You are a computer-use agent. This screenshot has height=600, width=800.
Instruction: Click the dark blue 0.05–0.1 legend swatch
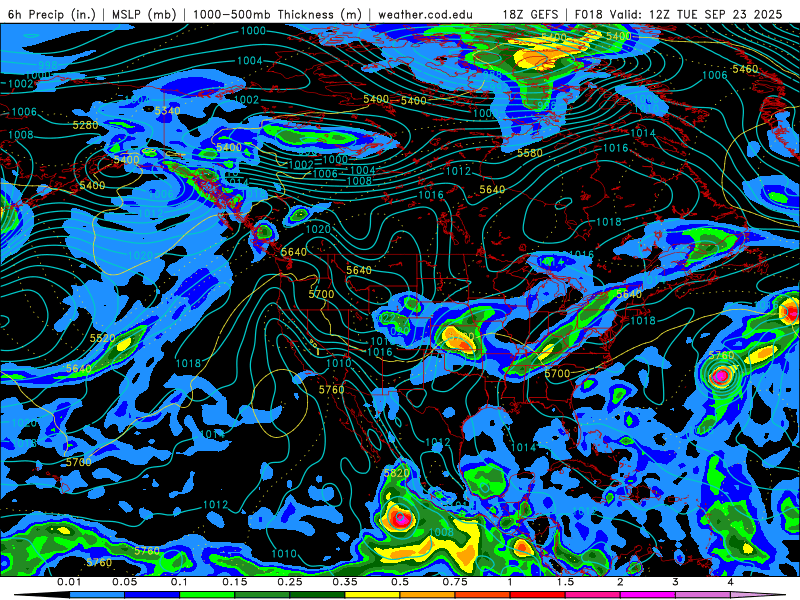coord(152,595)
